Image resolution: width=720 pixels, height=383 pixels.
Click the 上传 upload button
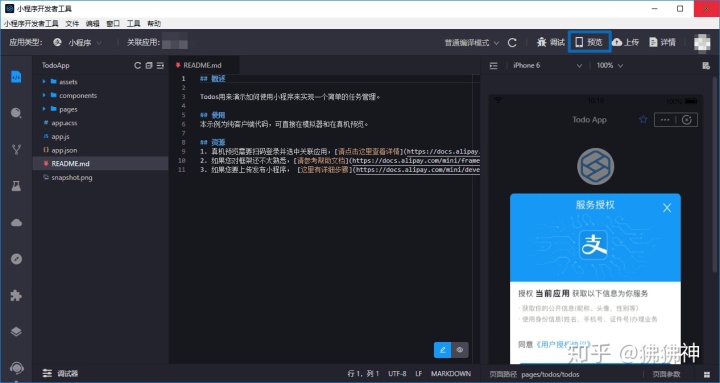(625, 42)
